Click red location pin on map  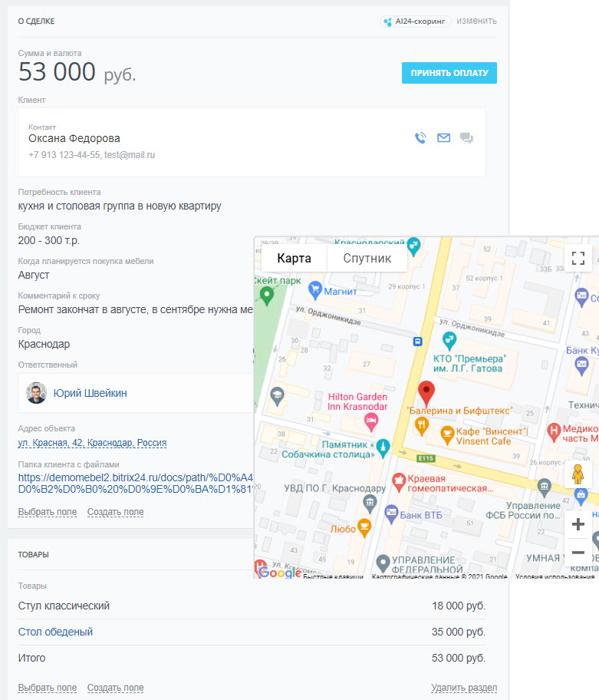426,393
